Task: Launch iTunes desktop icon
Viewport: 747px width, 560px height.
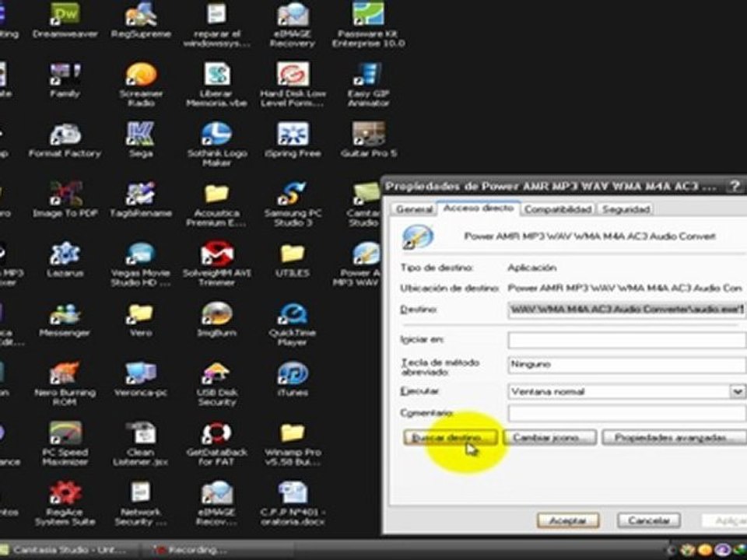Action: (293, 380)
